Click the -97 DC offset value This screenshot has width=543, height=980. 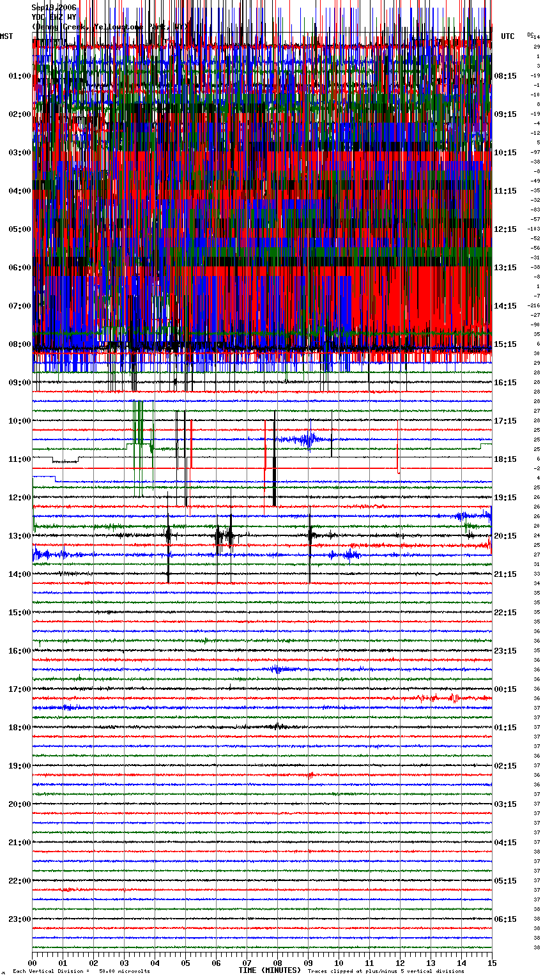point(535,153)
